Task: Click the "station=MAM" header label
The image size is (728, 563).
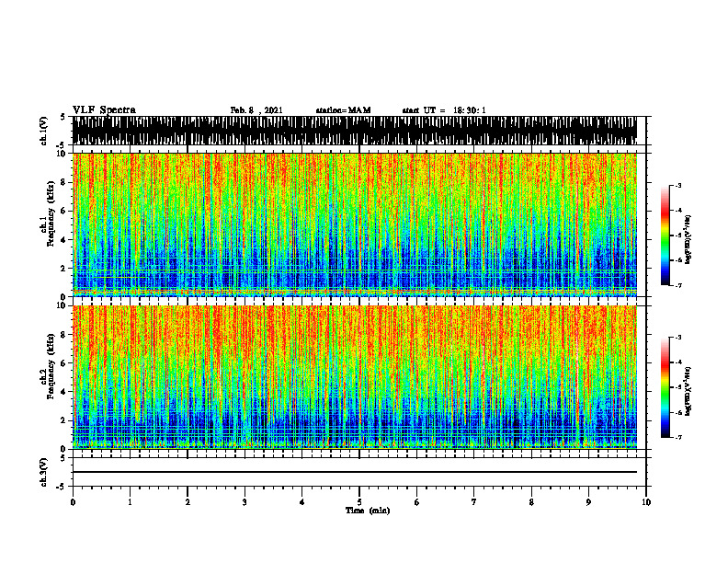Action: pyautogui.click(x=343, y=110)
